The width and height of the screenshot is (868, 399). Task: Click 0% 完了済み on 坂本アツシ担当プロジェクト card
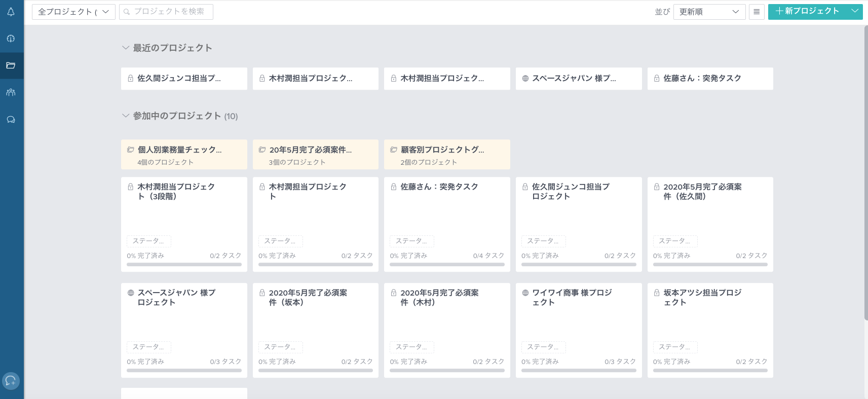[x=671, y=361]
